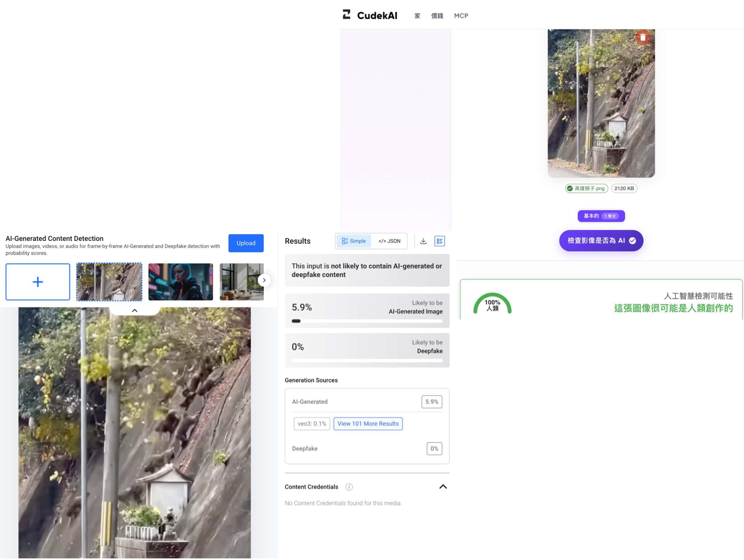Click the Generation Sources heading
Viewport: 744px width, 560px height.
(x=311, y=380)
